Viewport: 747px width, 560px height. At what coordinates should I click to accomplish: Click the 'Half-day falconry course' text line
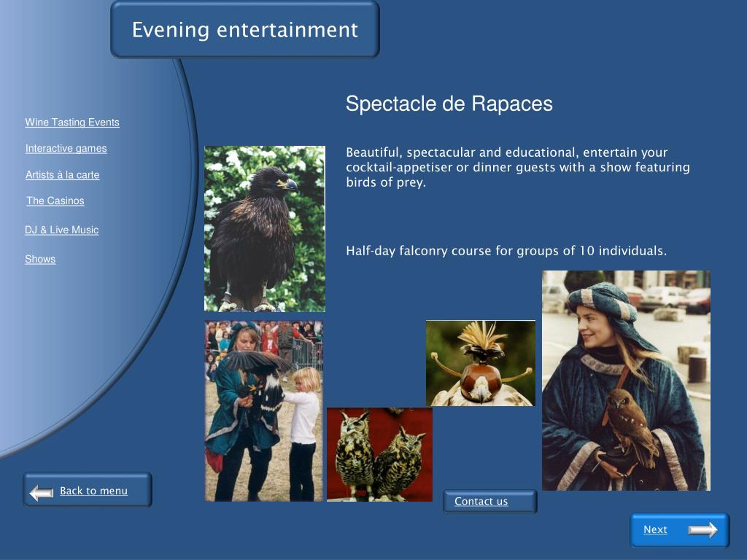coord(506,251)
